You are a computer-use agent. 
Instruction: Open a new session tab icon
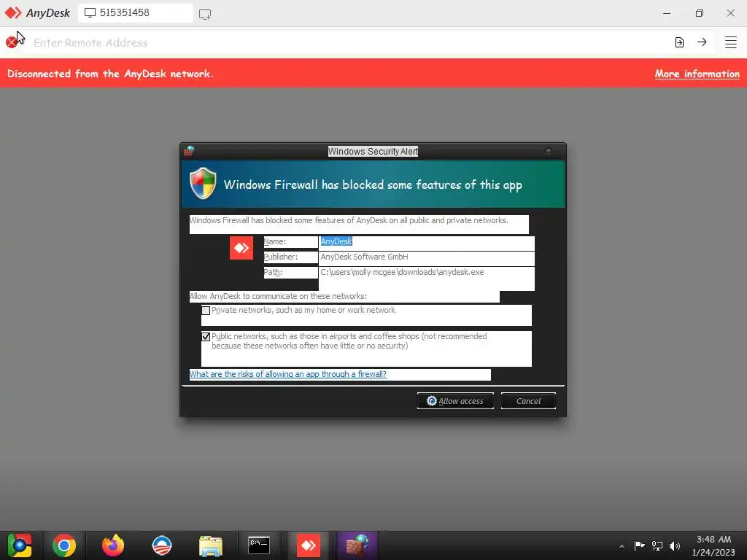pos(205,15)
